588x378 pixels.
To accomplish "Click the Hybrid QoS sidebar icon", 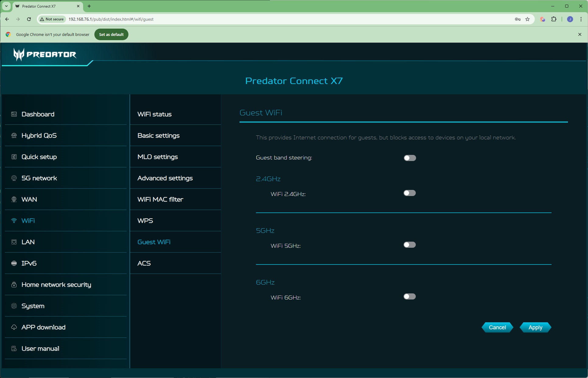I will [14, 135].
